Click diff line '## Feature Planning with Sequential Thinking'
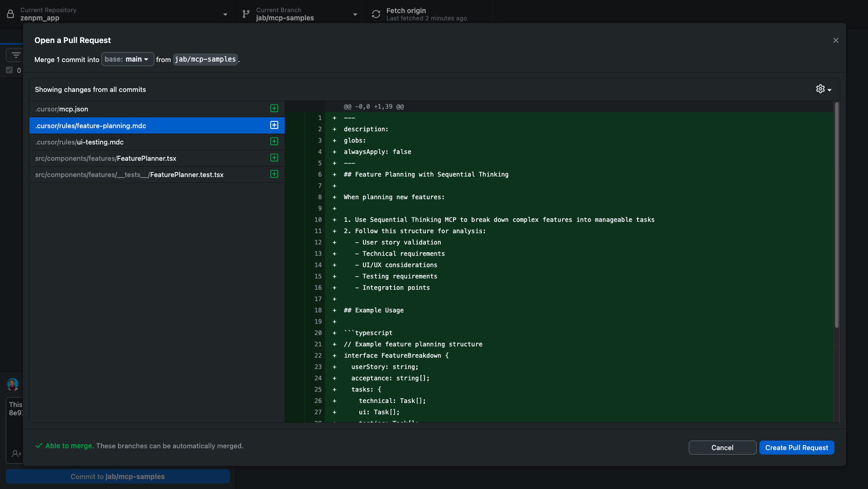 coord(426,174)
